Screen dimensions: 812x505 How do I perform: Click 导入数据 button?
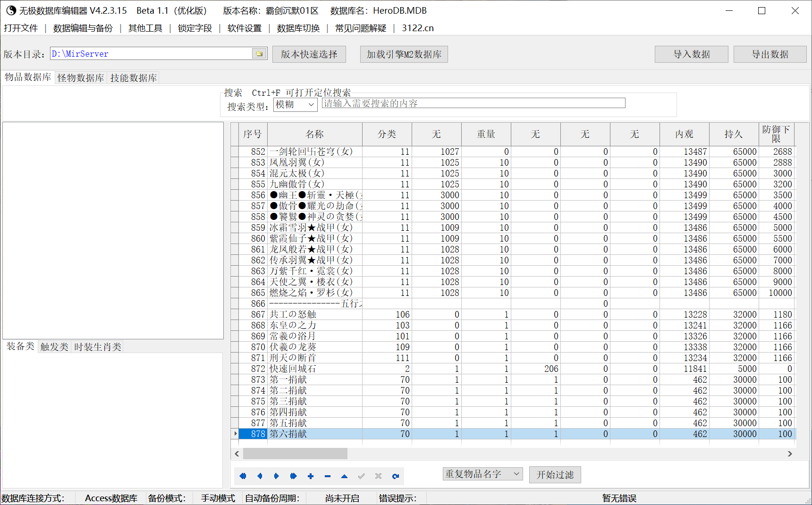point(692,54)
